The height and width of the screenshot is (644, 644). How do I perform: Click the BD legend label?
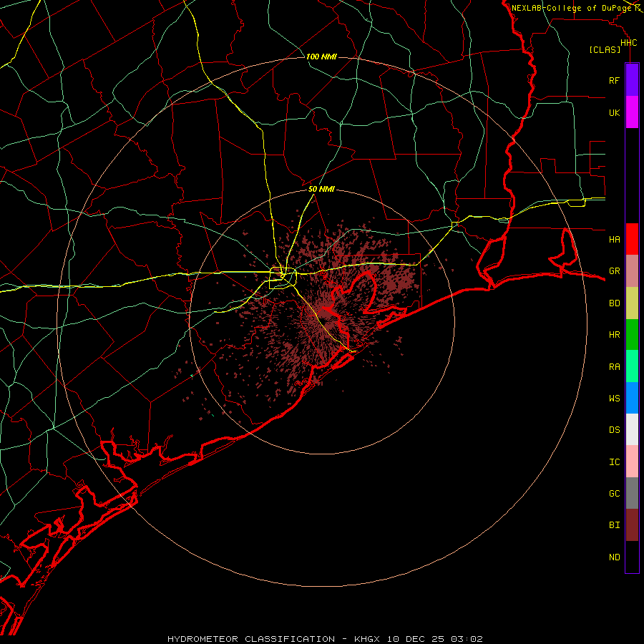click(614, 303)
